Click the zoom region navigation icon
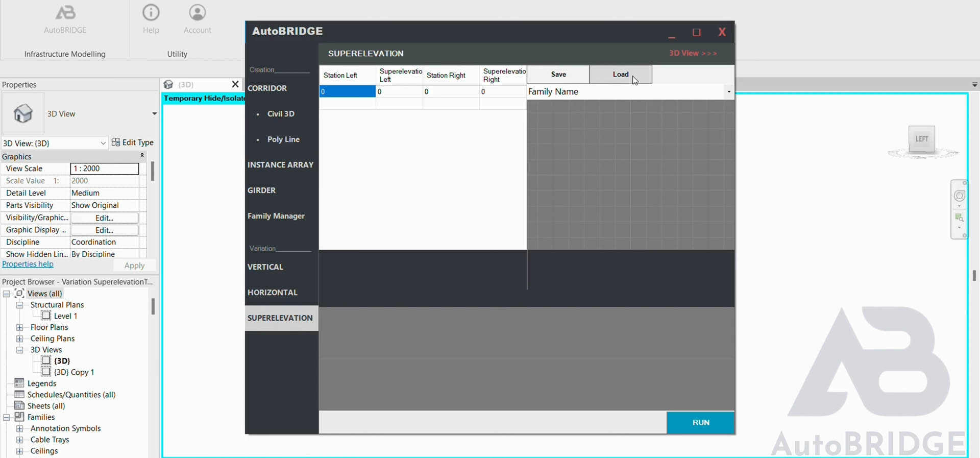 tap(959, 218)
